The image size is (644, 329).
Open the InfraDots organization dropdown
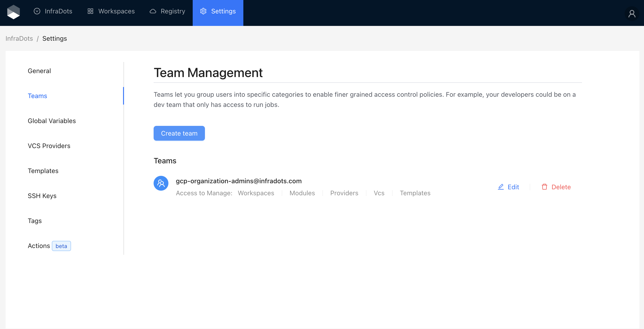(x=53, y=11)
